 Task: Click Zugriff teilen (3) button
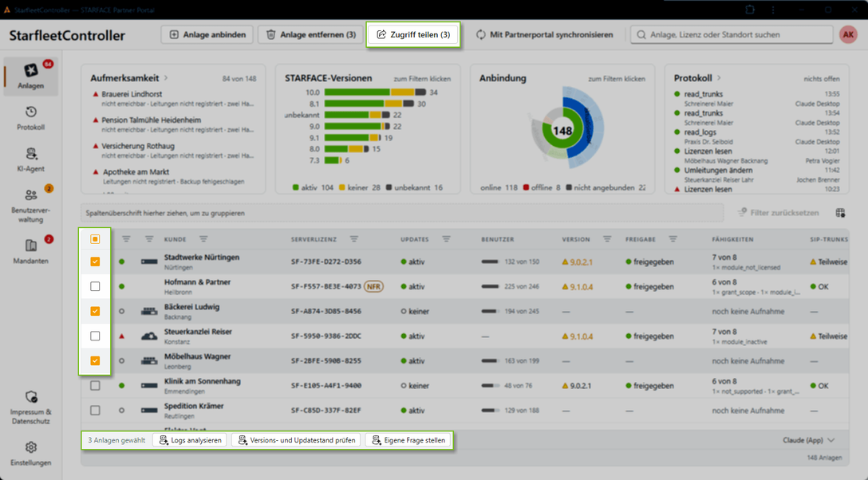(x=413, y=34)
